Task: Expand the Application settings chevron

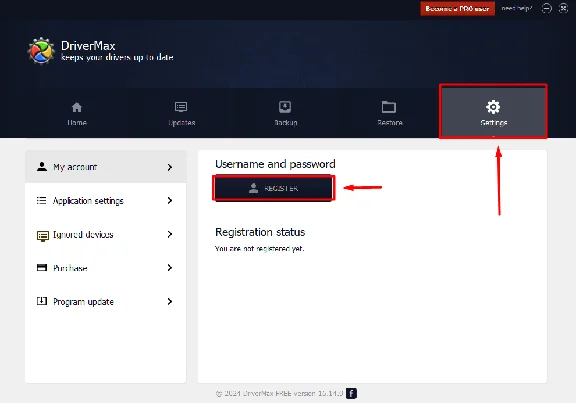Action: 170,201
